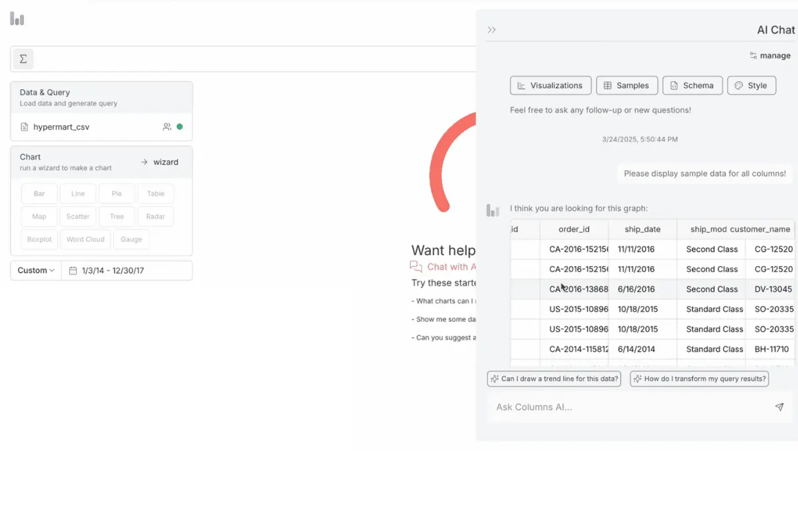Open the Samples button
The width and height of the screenshot is (798, 532).
pos(627,85)
